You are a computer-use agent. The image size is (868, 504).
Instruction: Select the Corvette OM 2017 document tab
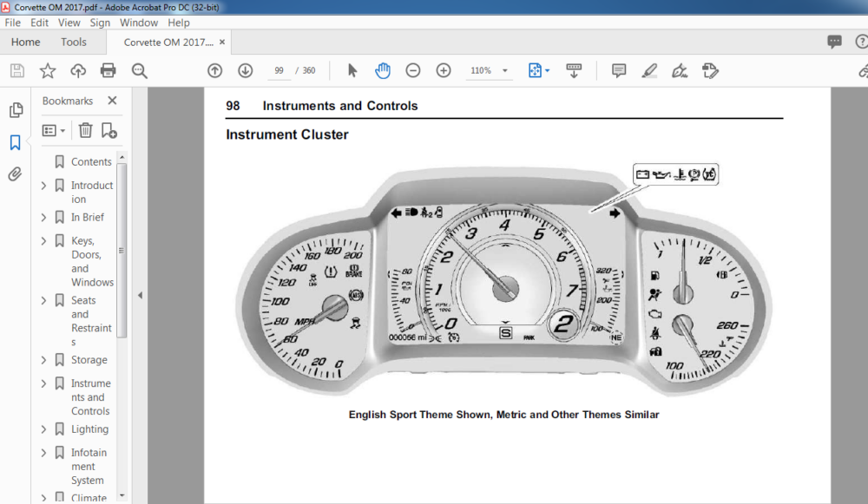click(x=168, y=42)
